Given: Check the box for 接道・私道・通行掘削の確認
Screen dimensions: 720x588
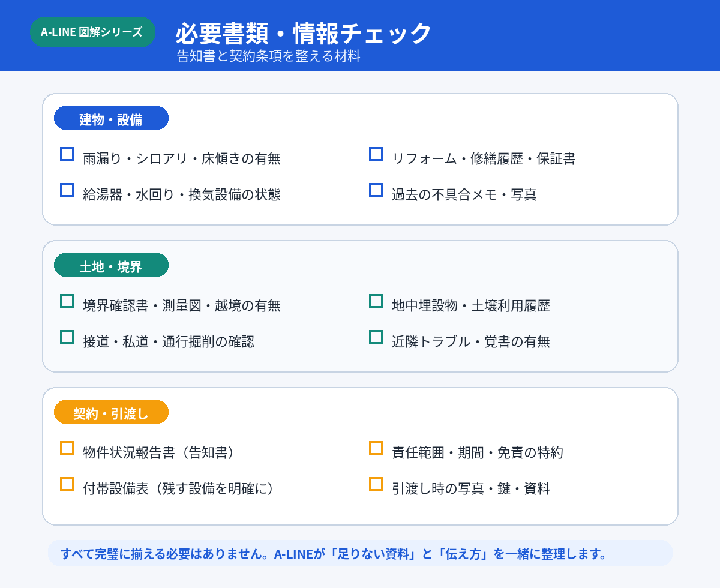Looking at the screenshot, I should tap(67, 337).
